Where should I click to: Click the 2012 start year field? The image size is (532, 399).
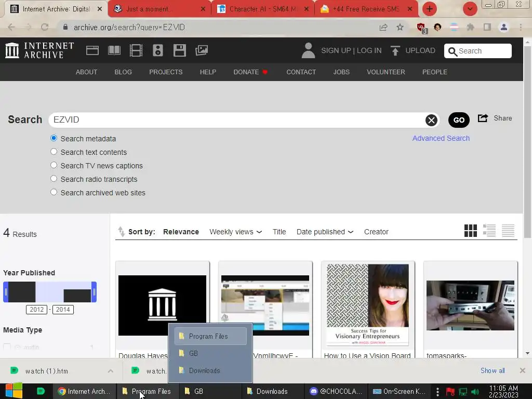point(37,310)
